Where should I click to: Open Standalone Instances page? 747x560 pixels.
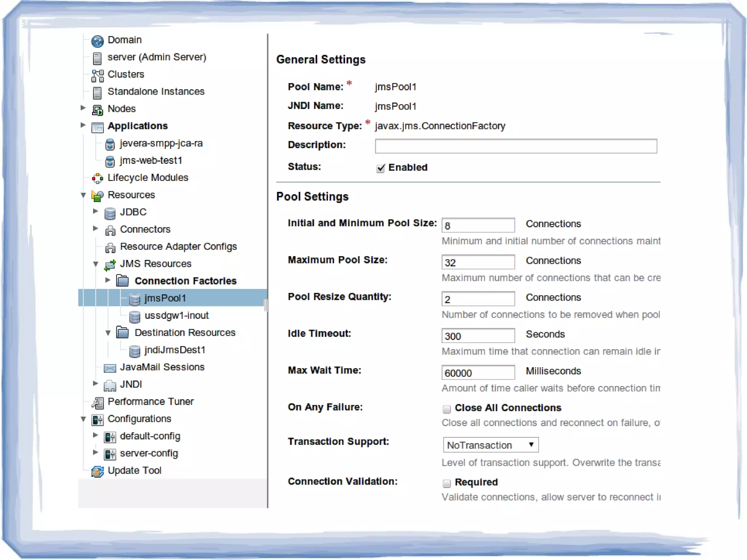pyautogui.click(x=156, y=92)
